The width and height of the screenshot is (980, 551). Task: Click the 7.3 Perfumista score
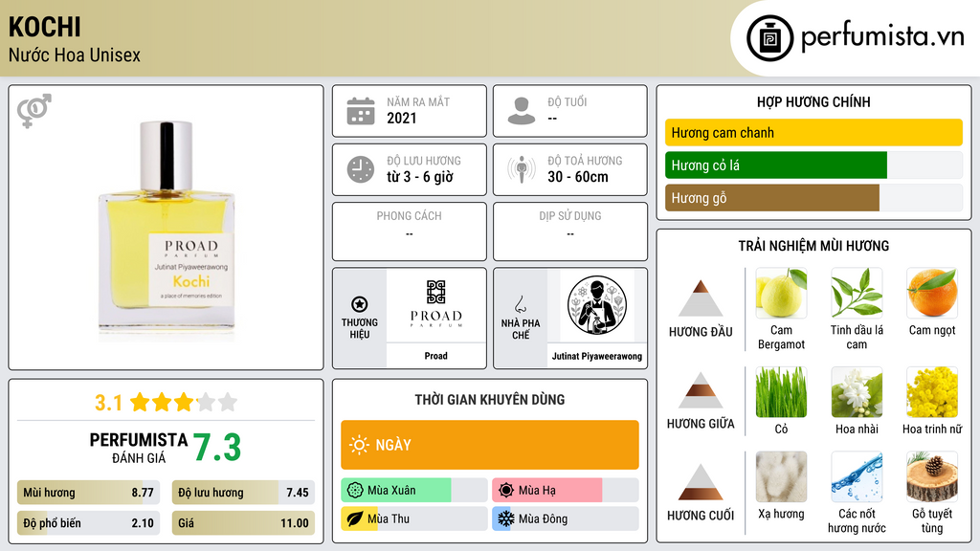pyautogui.click(x=217, y=448)
